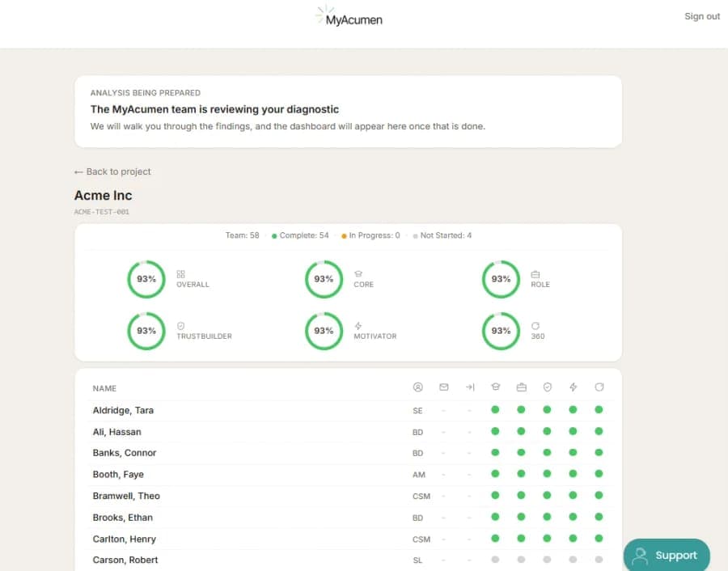Click the Complete: 54 status label
Viewport: 728px width, 571px height.
(300, 235)
